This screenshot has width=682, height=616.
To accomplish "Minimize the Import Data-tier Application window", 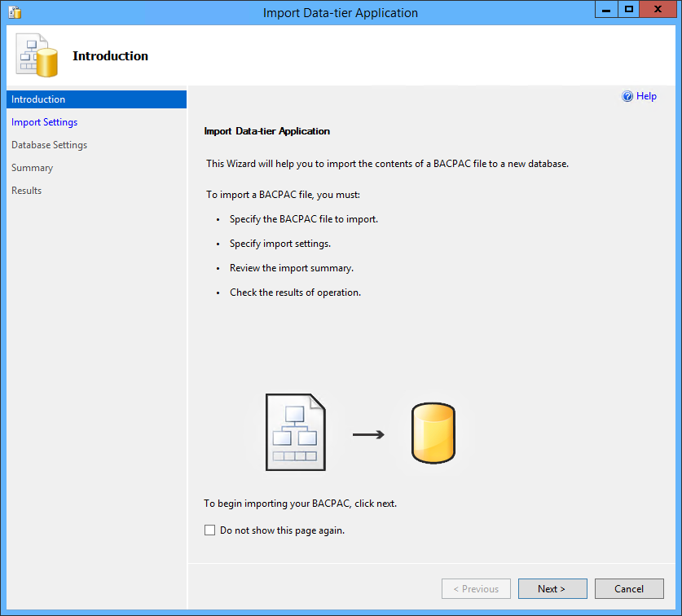I will pos(606,9).
